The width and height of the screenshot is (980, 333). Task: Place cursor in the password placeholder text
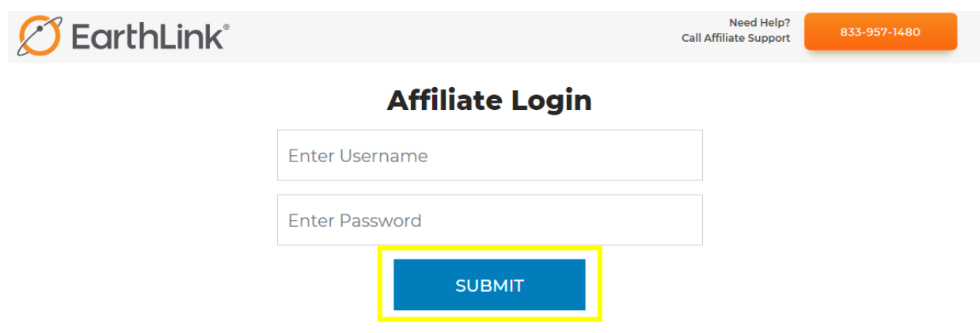[x=355, y=221]
